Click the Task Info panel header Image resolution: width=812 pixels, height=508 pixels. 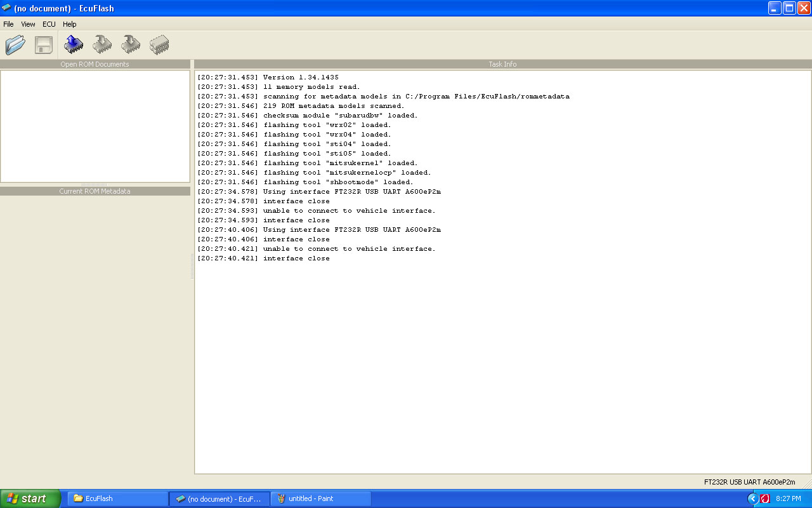pos(502,64)
